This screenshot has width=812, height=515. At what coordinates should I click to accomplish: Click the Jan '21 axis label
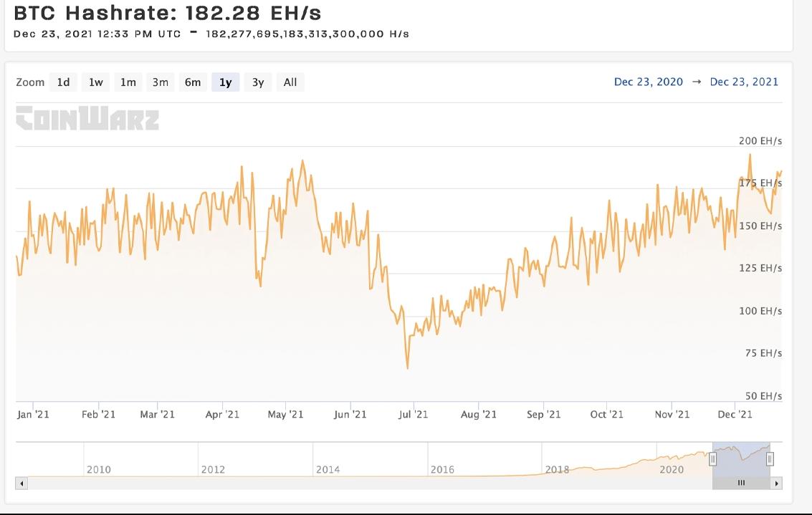coord(33,415)
